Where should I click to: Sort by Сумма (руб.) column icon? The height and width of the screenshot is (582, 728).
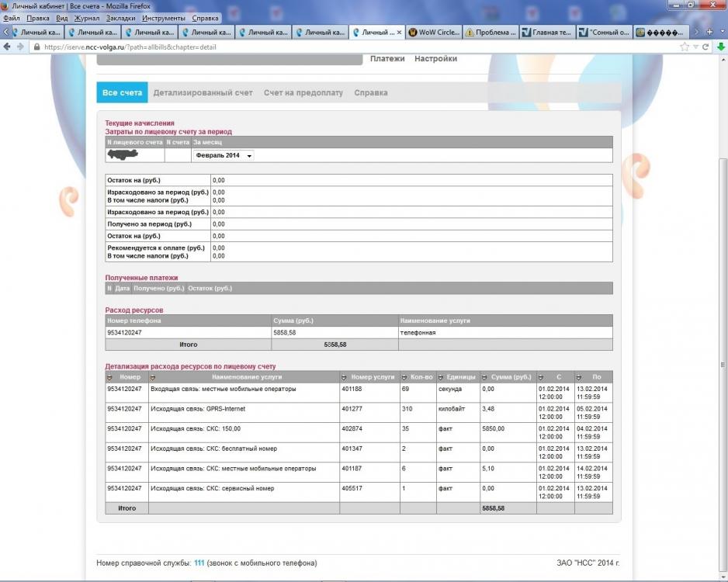pyautogui.click(x=485, y=377)
